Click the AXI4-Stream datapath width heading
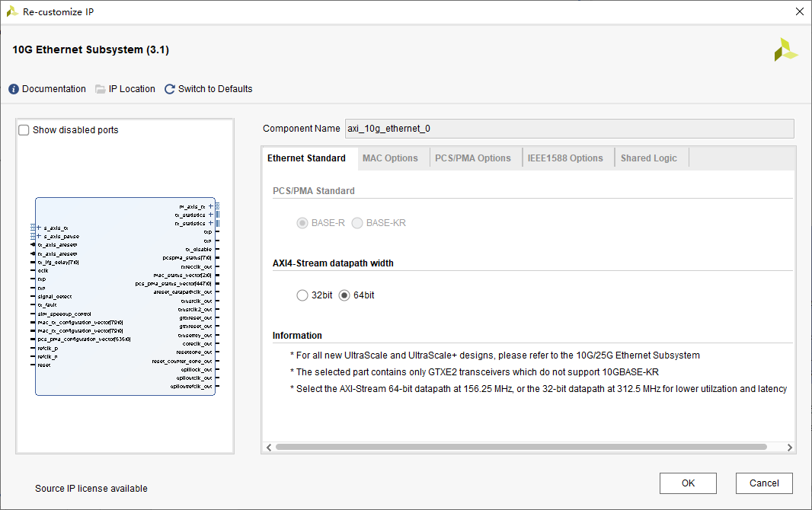The image size is (812, 510). click(x=333, y=263)
